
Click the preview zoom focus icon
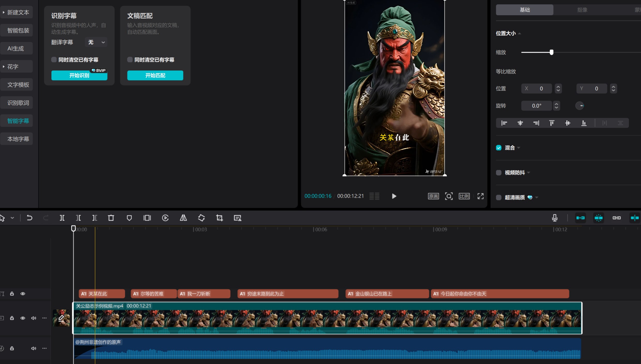[x=449, y=196]
